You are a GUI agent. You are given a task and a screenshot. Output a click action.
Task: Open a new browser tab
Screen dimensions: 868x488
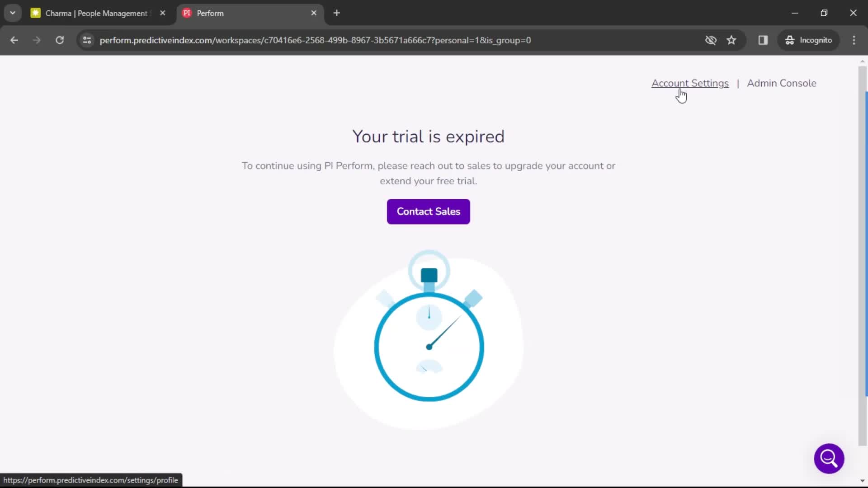[337, 13]
